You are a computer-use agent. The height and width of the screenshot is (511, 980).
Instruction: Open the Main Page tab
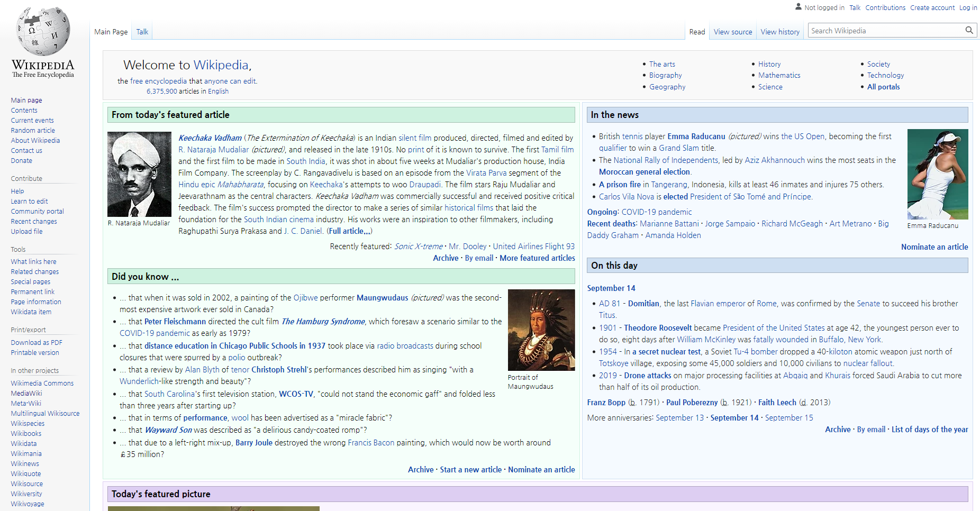(111, 32)
